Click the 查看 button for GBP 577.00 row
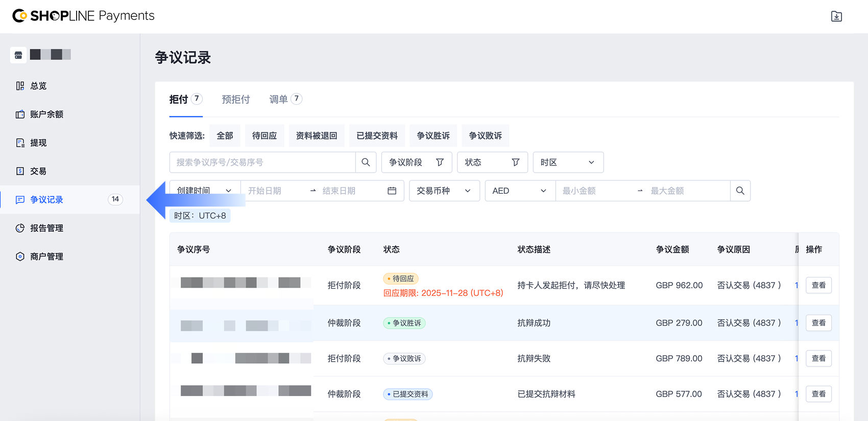The height and width of the screenshot is (421, 868). click(x=819, y=394)
